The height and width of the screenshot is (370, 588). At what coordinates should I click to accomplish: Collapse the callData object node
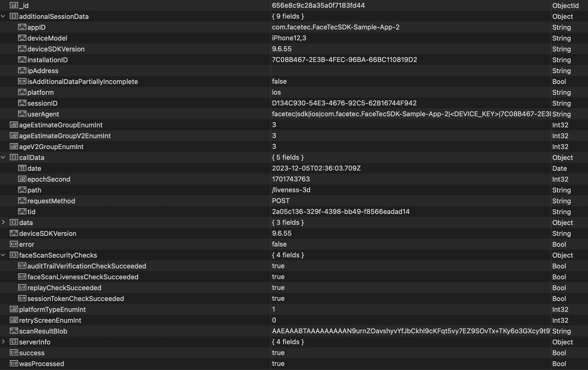pyautogui.click(x=3, y=157)
